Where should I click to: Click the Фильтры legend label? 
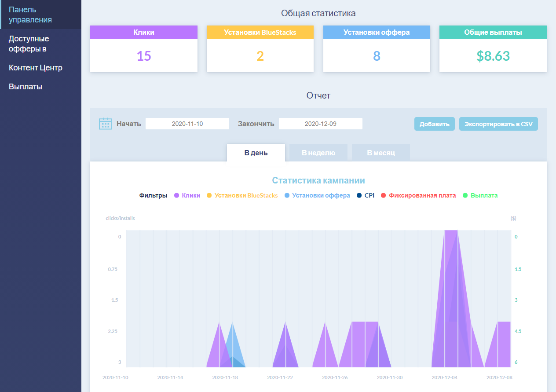tap(153, 195)
